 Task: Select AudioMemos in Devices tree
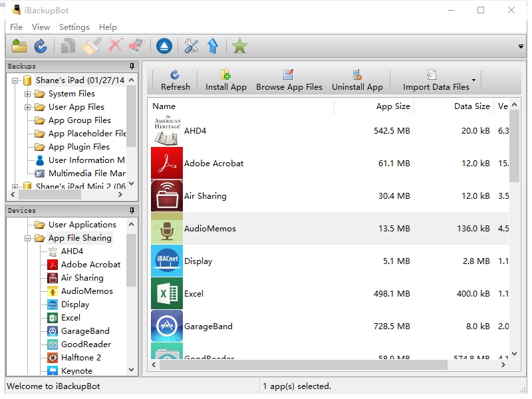[87, 291]
